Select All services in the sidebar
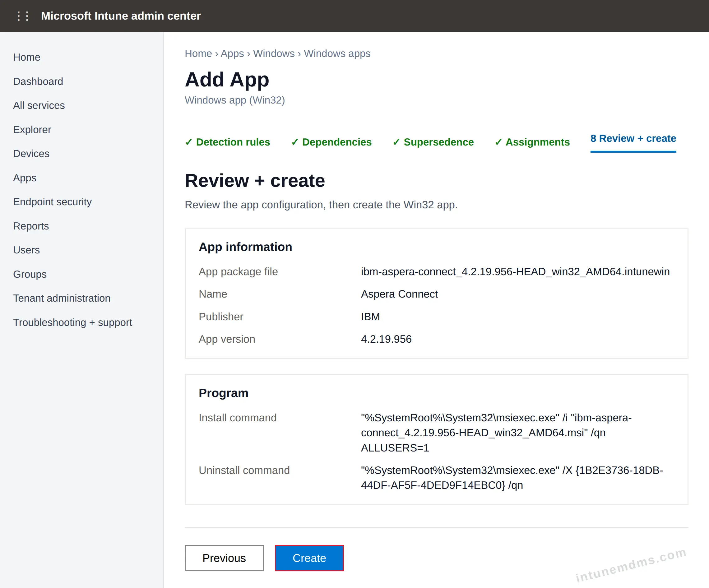 pyautogui.click(x=39, y=105)
